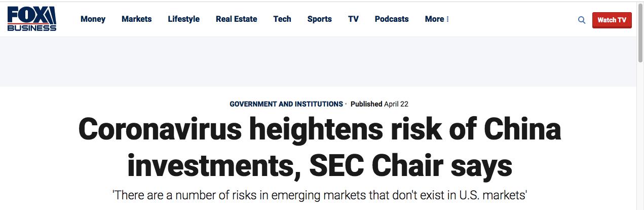Viewport: 644px width, 210px height.
Task: Open the Markets section
Action: point(136,19)
